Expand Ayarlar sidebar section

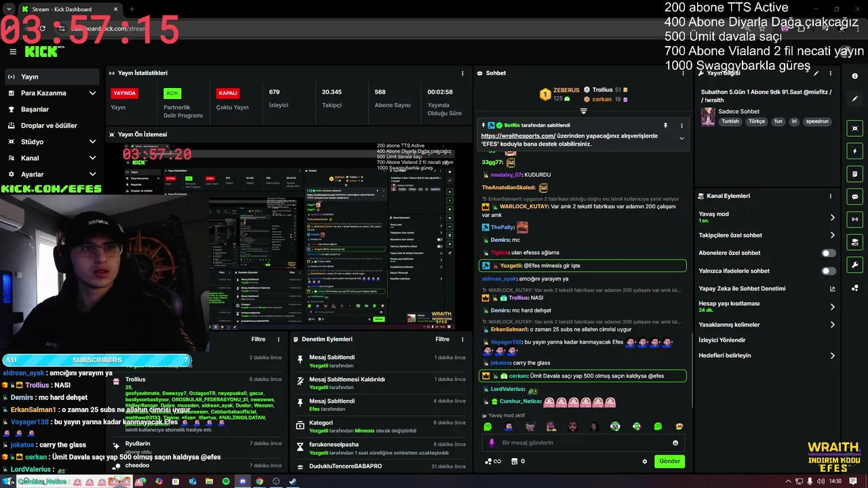click(92, 174)
